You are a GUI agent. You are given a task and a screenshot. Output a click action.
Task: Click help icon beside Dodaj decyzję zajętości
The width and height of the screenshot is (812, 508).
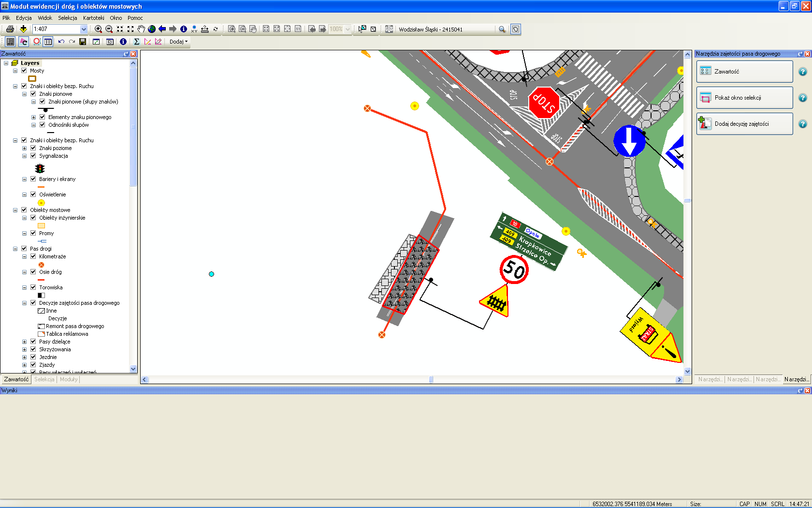click(803, 124)
